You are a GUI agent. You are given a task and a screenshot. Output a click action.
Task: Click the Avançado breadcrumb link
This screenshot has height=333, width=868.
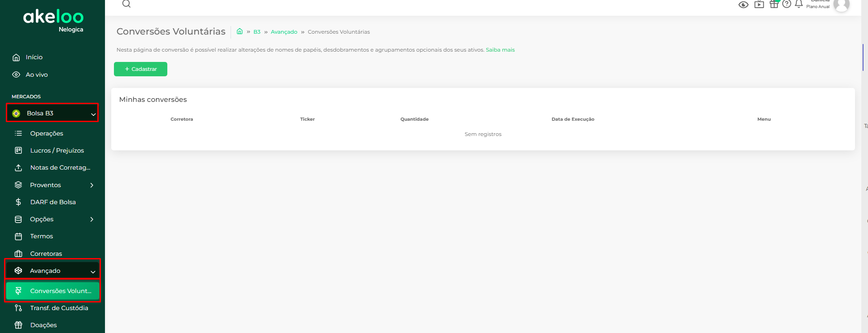pyautogui.click(x=284, y=32)
